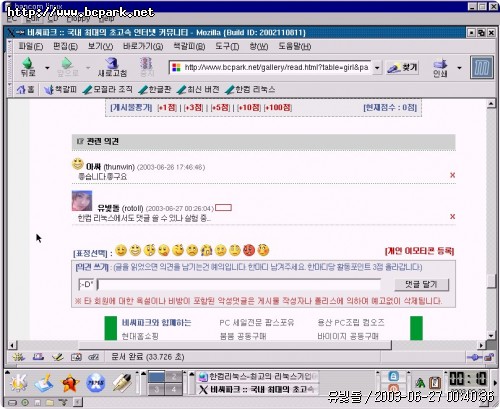Viewport: 500px width, 409px height.
Task: Open the 편집(E) menu
Action: click(65, 46)
